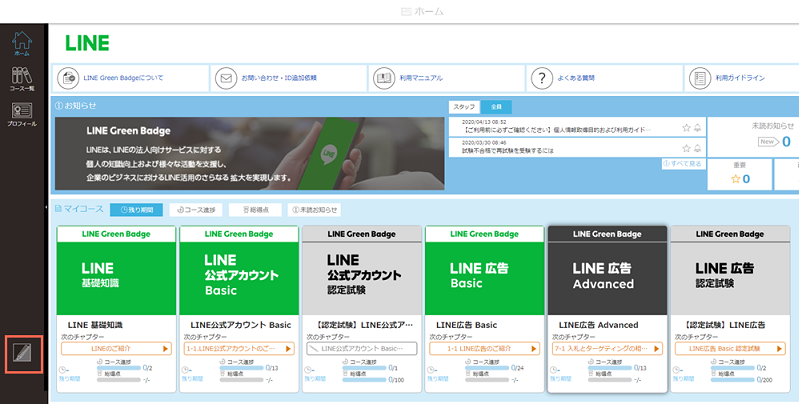Click the 残り期間 clock on LINE広告 Advanced card
Screen dimensions: 799x404
click(553, 370)
